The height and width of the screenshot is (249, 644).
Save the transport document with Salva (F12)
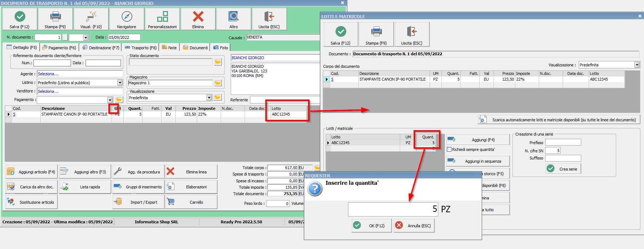(20, 19)
